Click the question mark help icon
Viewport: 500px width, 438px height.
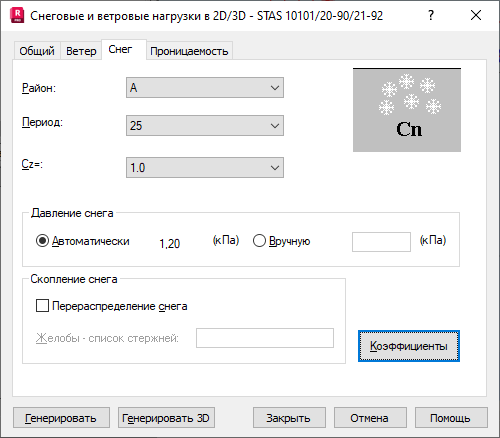coord(431,15)
